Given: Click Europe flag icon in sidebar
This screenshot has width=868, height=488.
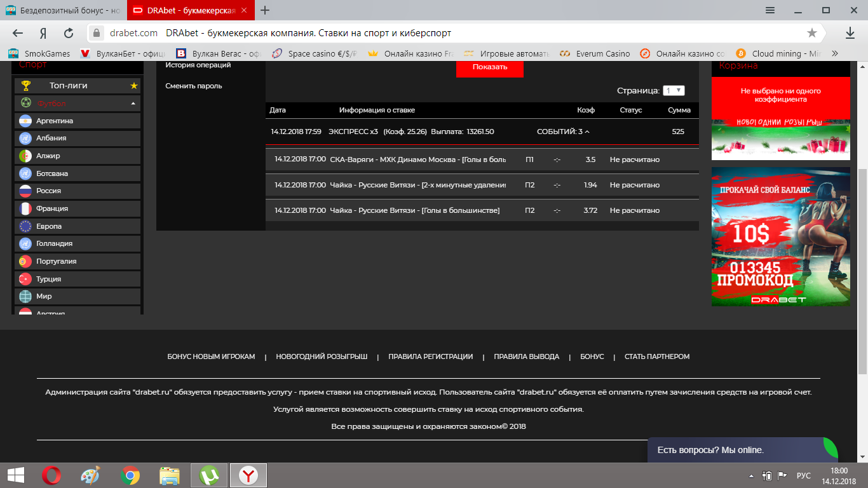Looking at the screenshot, I should point(25,226).
